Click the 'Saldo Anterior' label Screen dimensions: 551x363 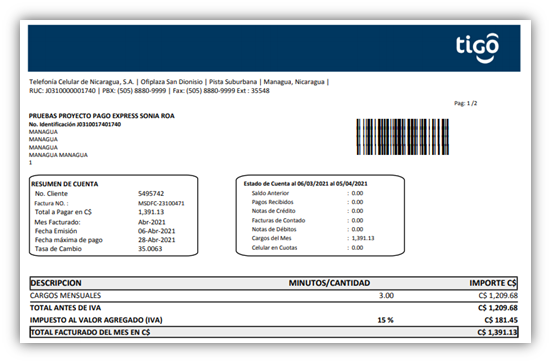270,193
